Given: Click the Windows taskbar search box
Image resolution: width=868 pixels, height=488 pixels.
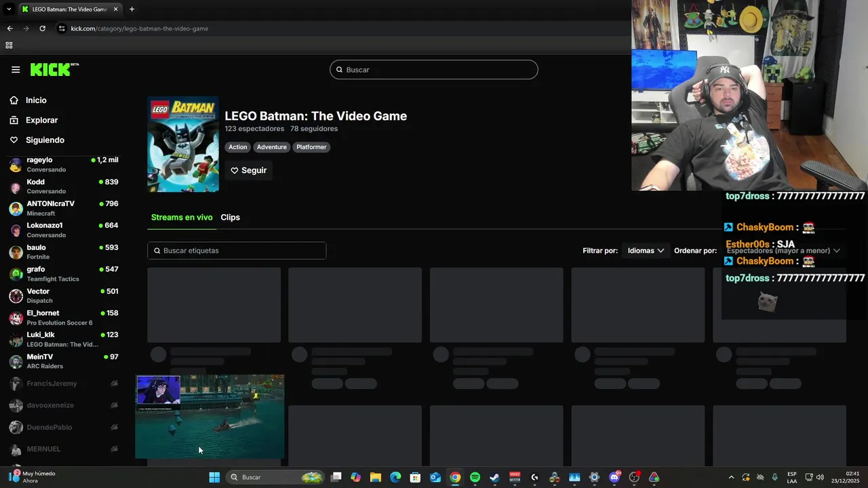Looking at the screenshot, I should [x=275, y=477].
